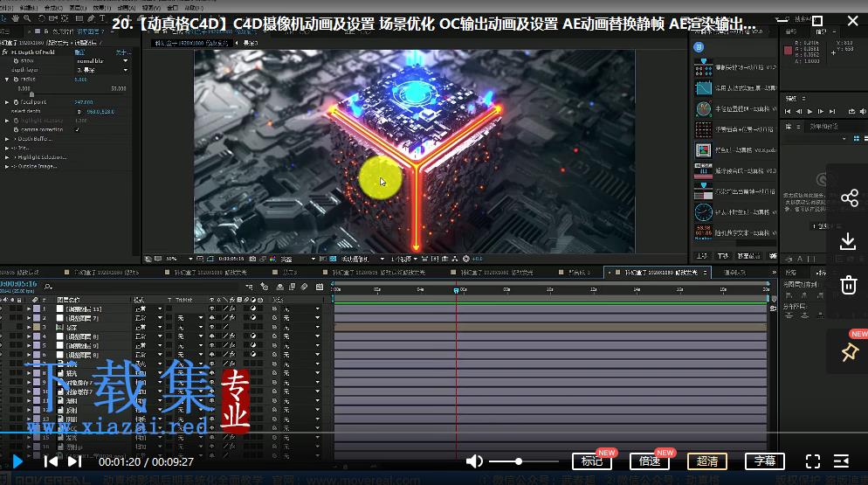Select the Hand tool in After Effects toolbar
The height and width of the screenshot is (485, 868).
click(15, 18)
